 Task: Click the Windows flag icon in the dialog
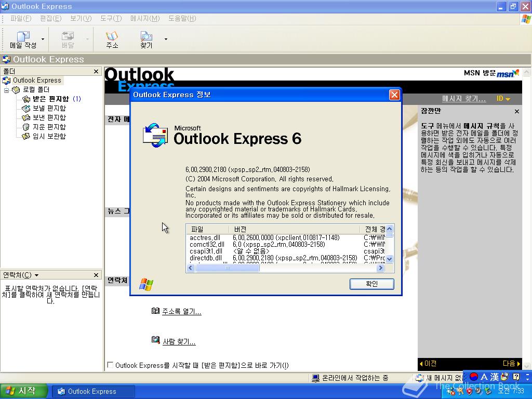pos(146,284)
